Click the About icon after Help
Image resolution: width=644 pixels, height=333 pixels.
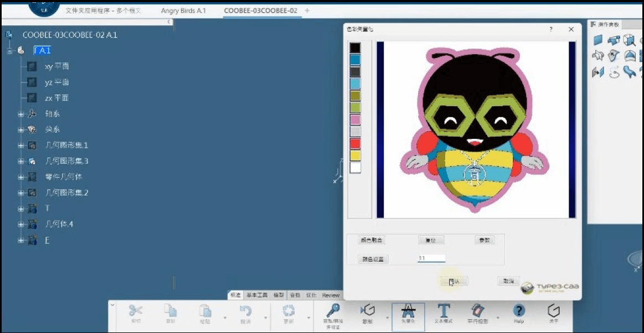pyautogui.click(x=554, y=310)
